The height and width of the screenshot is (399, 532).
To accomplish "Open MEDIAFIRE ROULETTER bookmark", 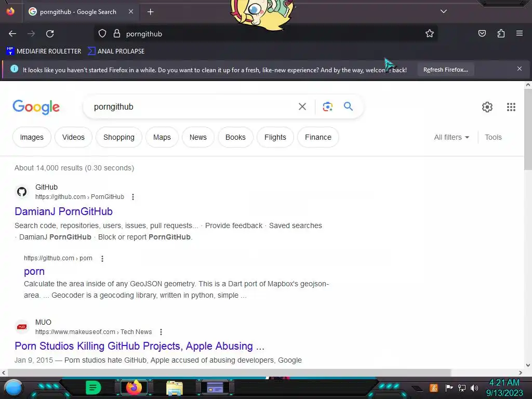I will 44,51.
